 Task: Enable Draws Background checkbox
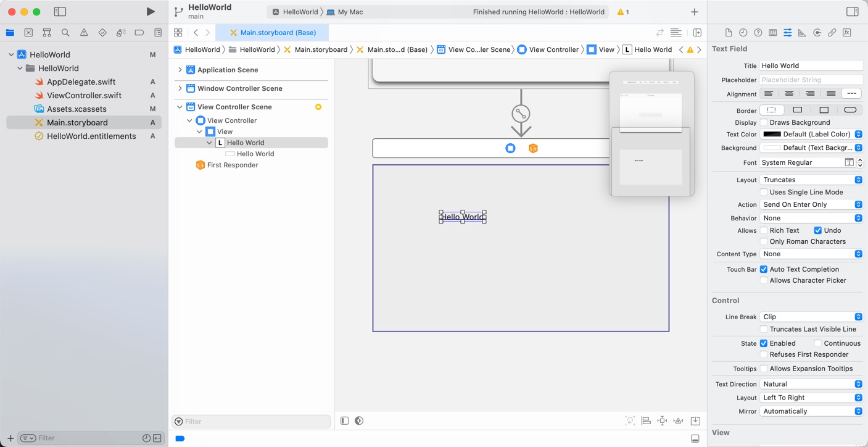click(764, 122)
